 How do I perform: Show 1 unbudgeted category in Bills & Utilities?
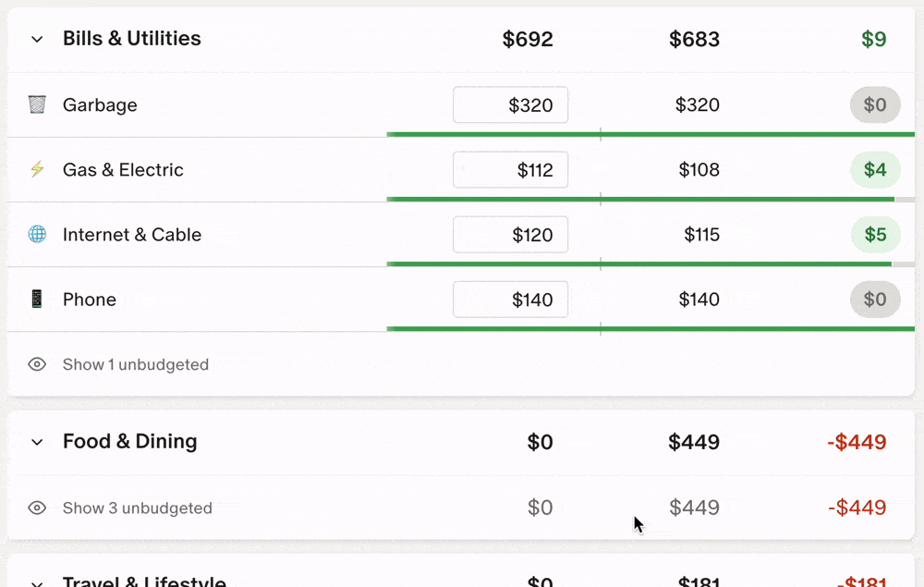pyautogui.click(x=135, y=364)
